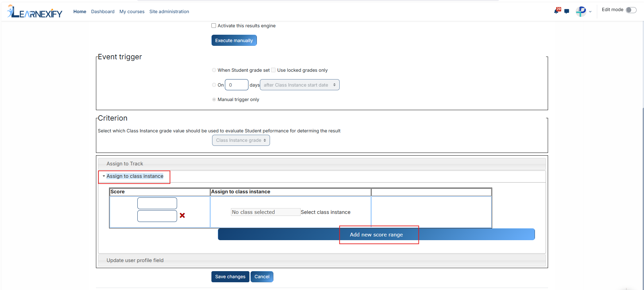Open the Class Instance grade dropdown
Screen dimensions: 644x290
[x=241, y=140]
